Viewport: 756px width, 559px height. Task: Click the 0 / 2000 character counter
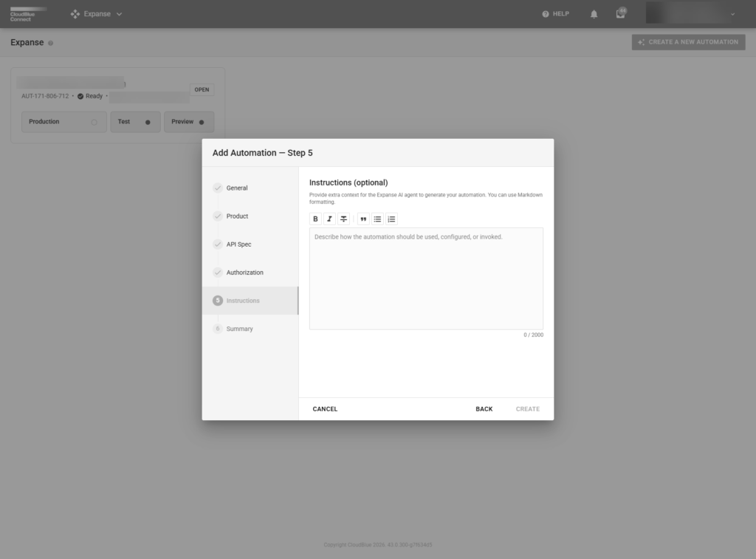click(533, 335)
